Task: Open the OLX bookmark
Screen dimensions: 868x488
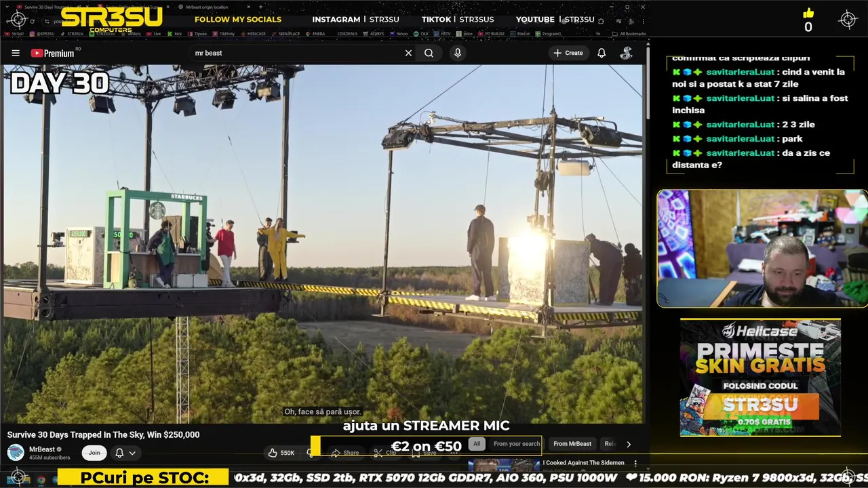Action: coord(421,33)
